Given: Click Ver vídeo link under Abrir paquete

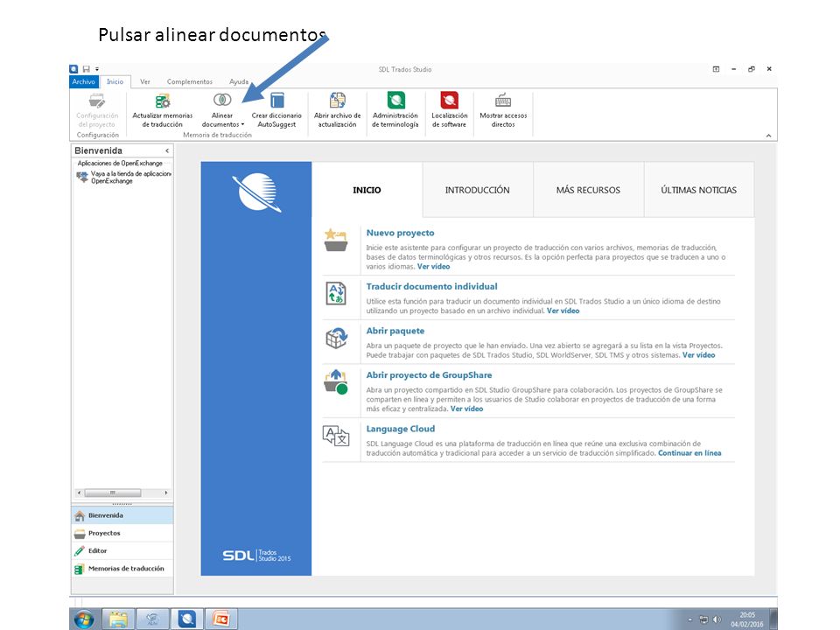Looking at the screenshot, I should 698,355.
